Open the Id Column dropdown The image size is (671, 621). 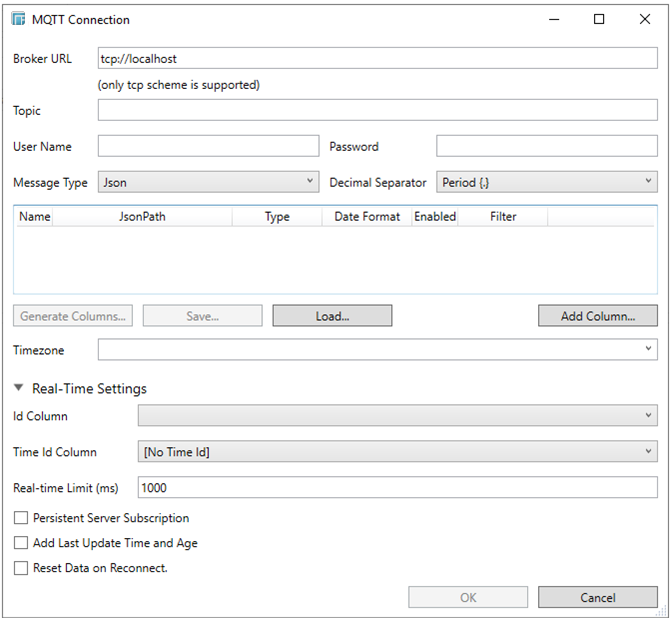point(397,415)
